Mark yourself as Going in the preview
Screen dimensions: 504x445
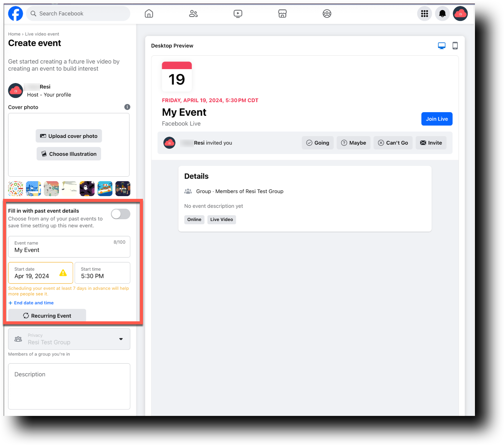[317, 142]
